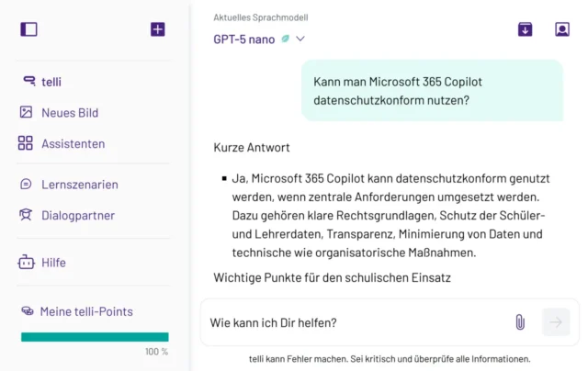
Task: Click the 'Kurze Antwort' heading
Action: tap(252, 147)
